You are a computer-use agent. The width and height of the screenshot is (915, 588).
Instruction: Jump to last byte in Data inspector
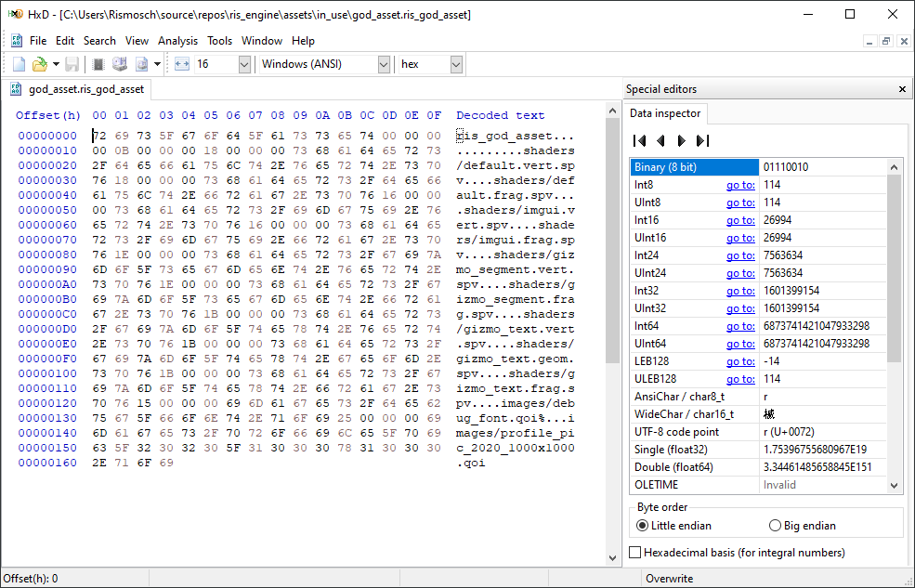pos(702,141)
